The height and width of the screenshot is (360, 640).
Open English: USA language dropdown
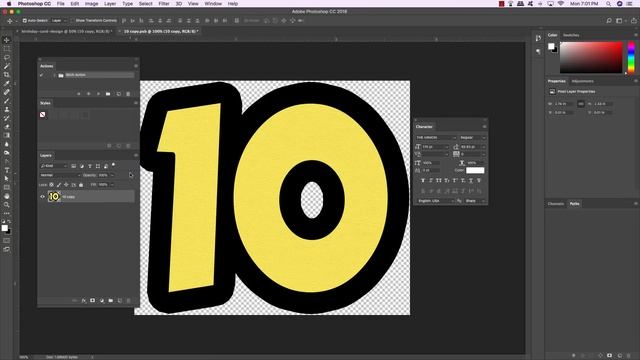click(x=435, y=201)
